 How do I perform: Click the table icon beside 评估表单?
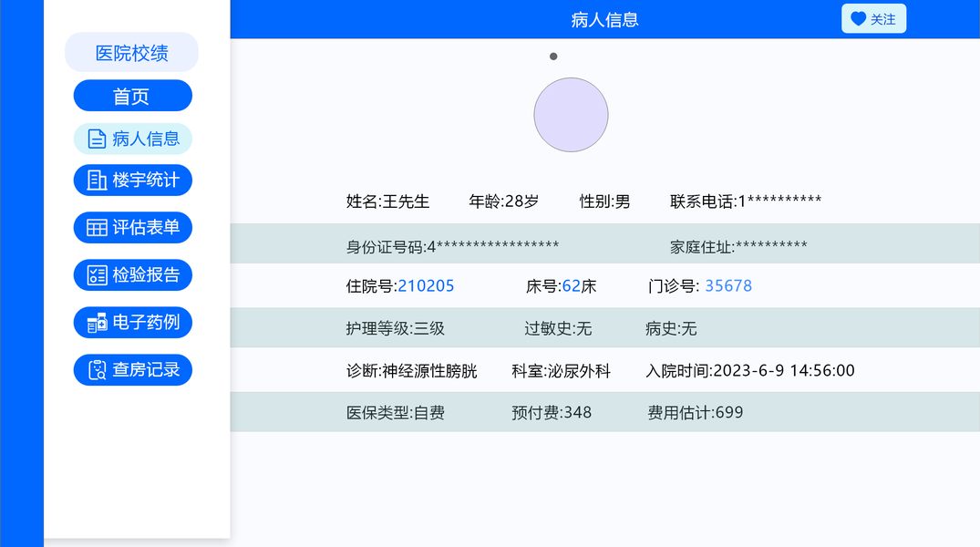[97, 228]
